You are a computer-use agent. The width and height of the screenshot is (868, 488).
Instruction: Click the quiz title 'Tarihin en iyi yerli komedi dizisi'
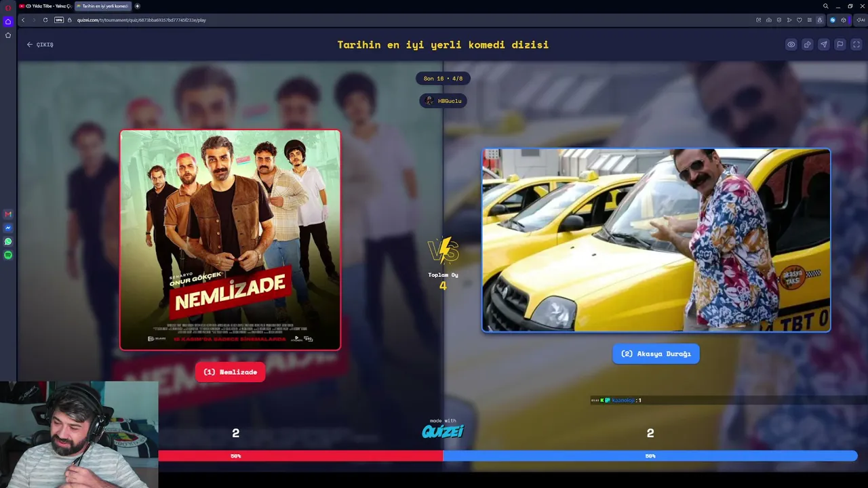click(x=443, y=45)
